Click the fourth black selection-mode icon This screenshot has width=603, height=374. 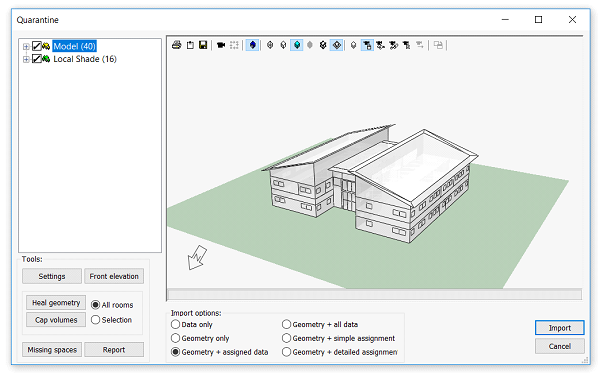[406, 45]
